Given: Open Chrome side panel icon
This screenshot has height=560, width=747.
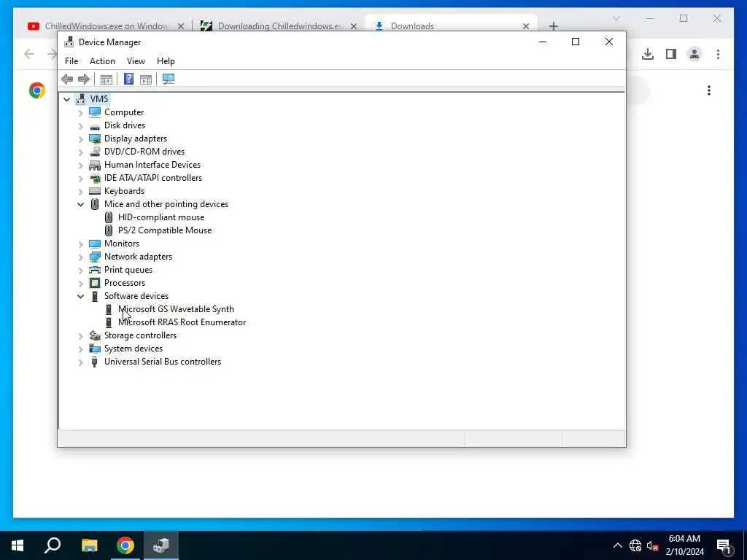Looking at the screenshot, I should click(x=671, y=54).
